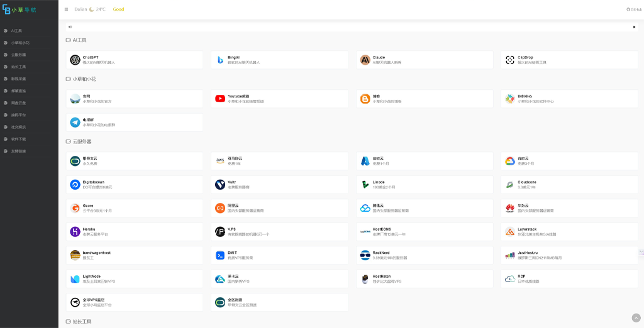
Task: Open the Github link in header
Action: [x=634, y=9]
